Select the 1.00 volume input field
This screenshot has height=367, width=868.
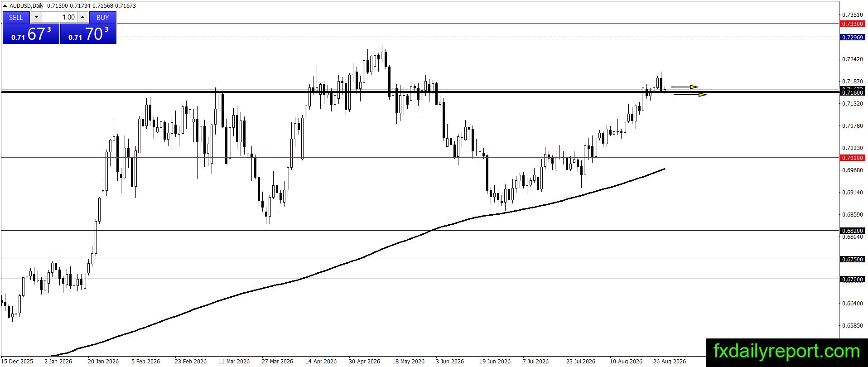[59, 17]
